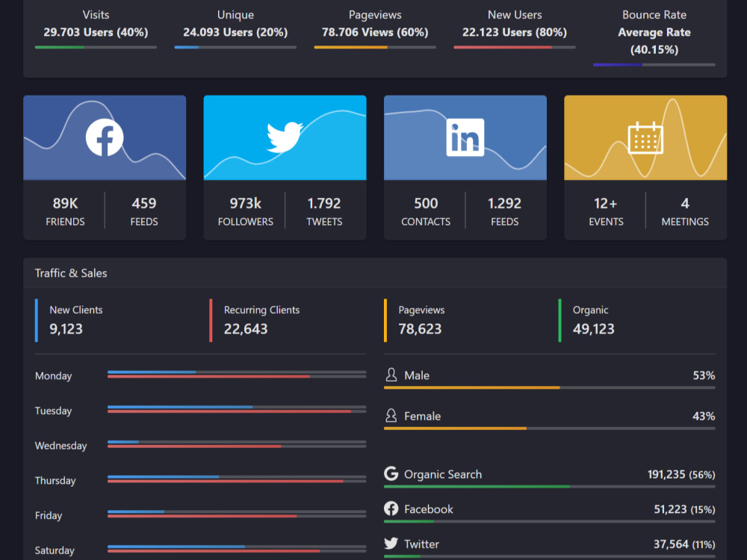The width and height of the screenshot is (747, 560).
Task: Click the Male 53% progress bar
Action: pyautogui.click(x=549, y=388)
